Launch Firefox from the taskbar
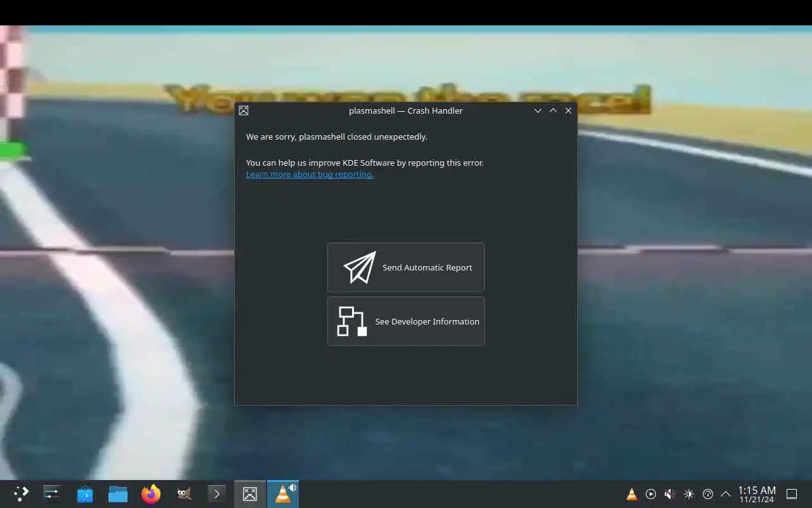This screenshot has width=812, height=508. (x=151, y=493)
